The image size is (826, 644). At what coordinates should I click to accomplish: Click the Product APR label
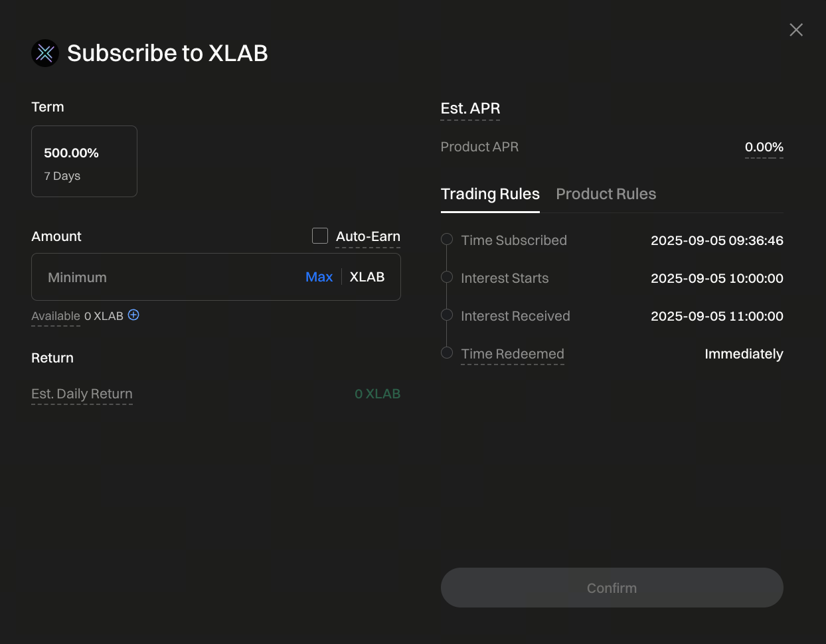click(x=479, y=147)
